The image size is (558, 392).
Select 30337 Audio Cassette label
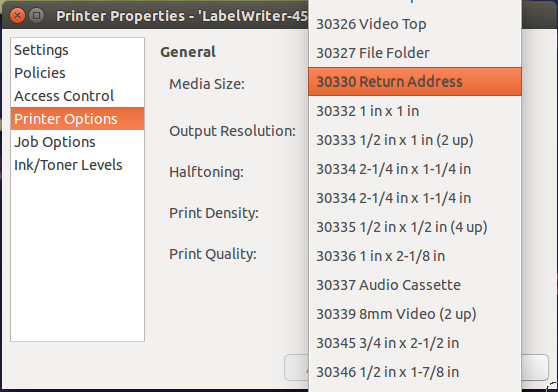coord(415,285)
